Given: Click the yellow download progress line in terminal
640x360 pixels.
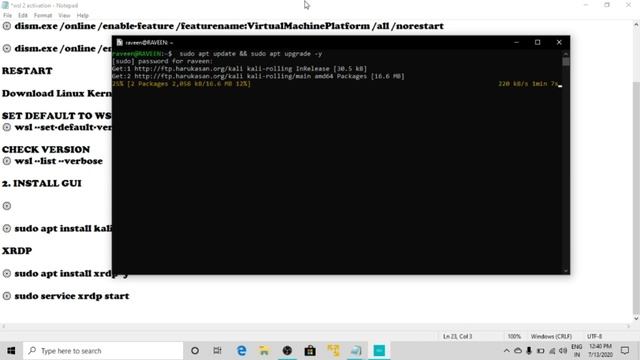Looking at the screenshot, I should (182, 84).
